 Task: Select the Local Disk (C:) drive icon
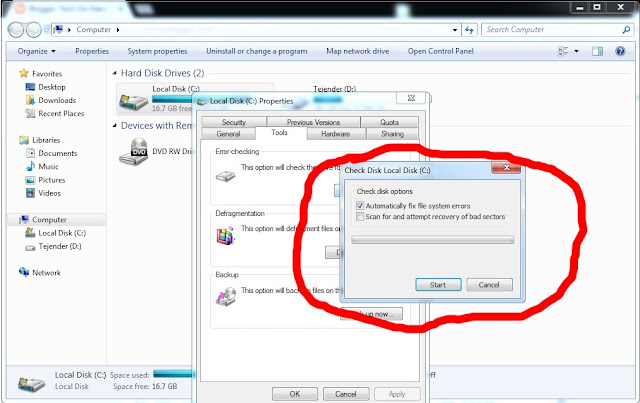click(133, 102)
